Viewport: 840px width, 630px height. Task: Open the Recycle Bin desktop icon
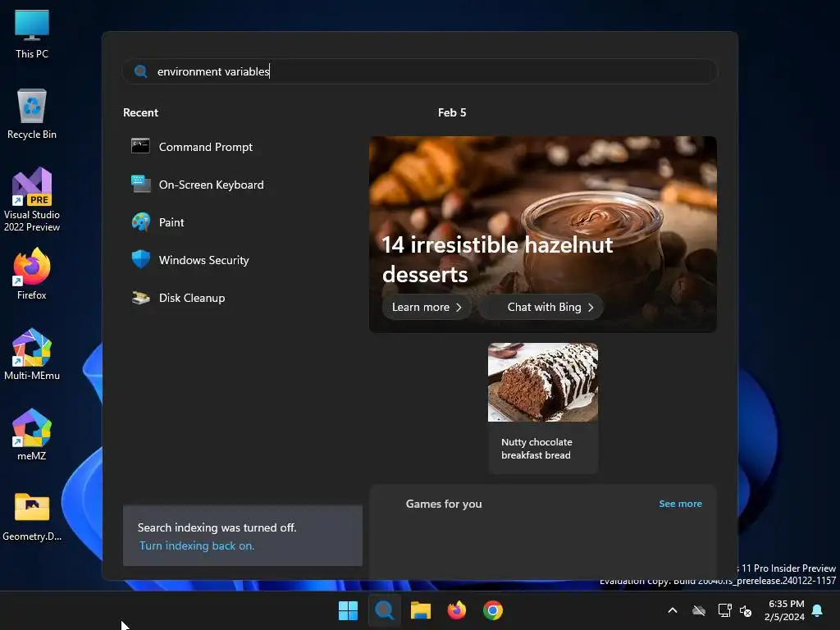32,114
